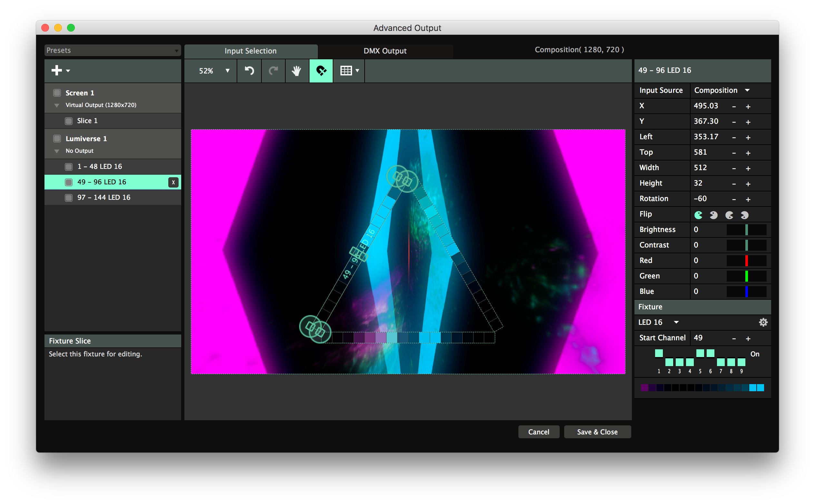Toggle checkbox for 97 – 144 LED 16
This screenshot has width=815, height=504.
coord(69,198)
